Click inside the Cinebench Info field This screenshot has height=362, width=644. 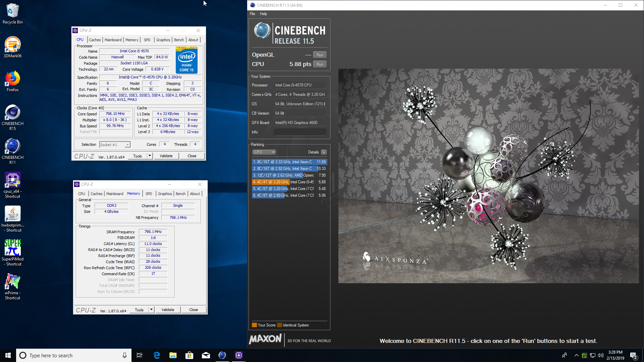300,132
